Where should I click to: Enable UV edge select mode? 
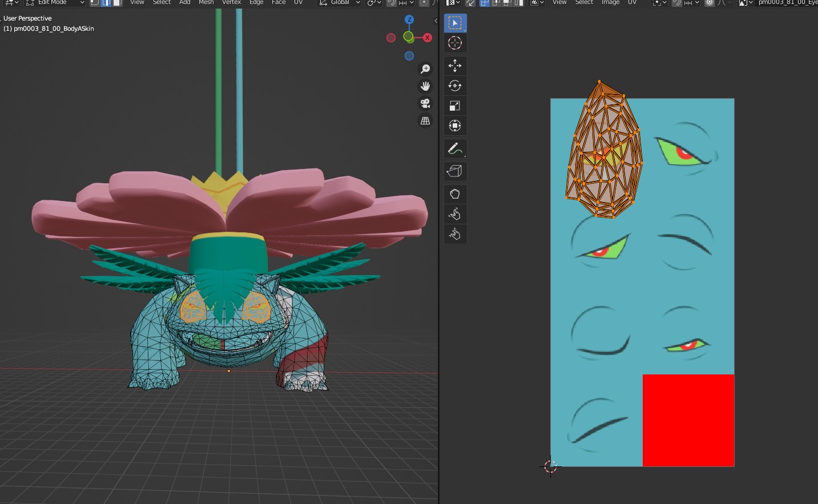click(x=495, y=2)
